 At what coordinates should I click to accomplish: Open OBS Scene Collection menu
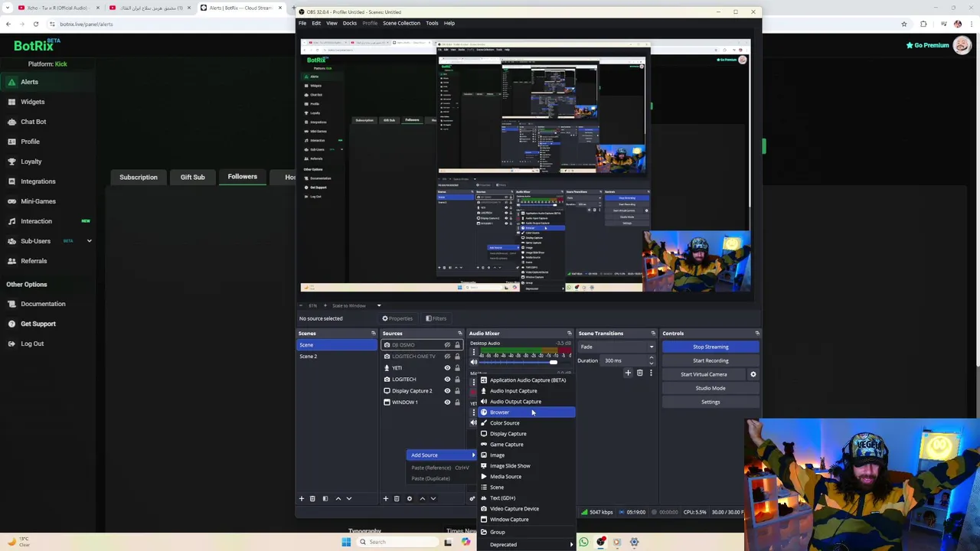pos(401,23)
